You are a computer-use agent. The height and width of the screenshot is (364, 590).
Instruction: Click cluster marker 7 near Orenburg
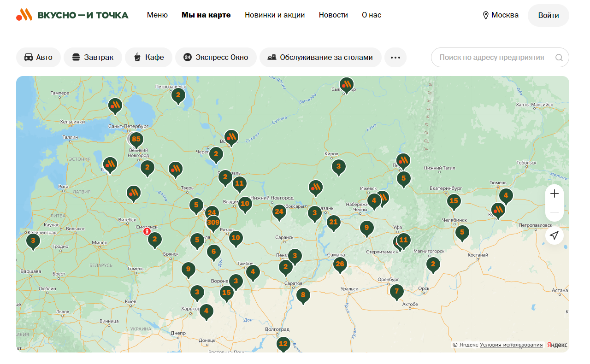click(397, 292)
